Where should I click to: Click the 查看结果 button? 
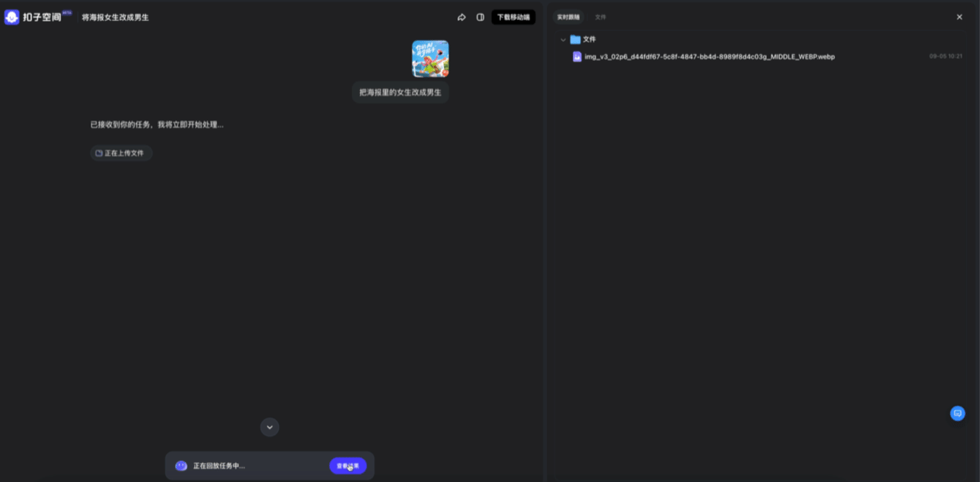pos(348,466)
